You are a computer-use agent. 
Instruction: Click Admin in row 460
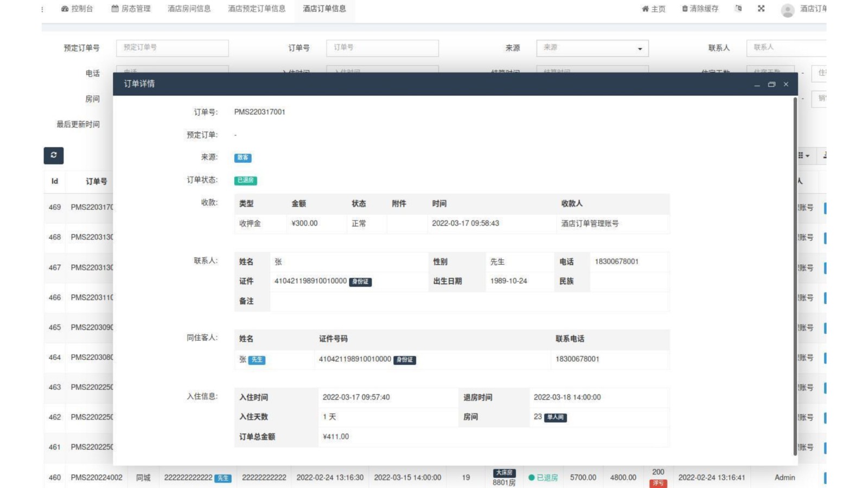click(785, 478)
